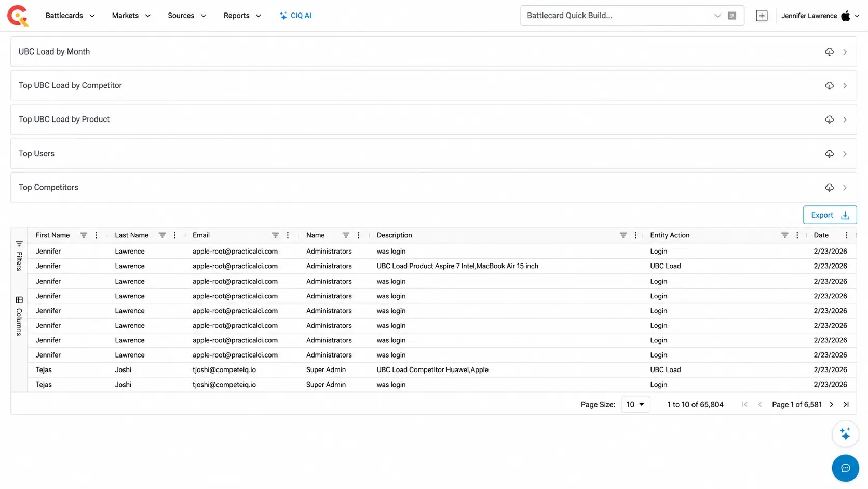Viewport: 868px width, 489px height.
Task: Open the Page Size dropdown
Action: [635, 405]
